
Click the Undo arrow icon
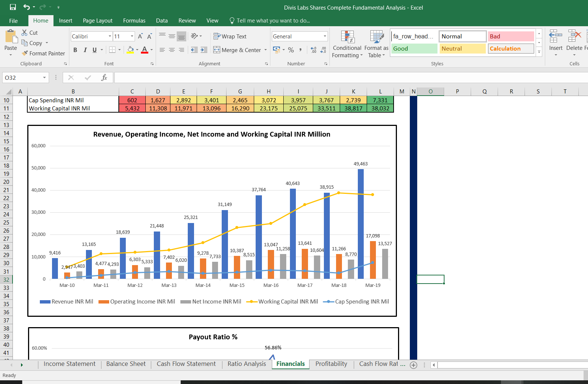point(27,7)
